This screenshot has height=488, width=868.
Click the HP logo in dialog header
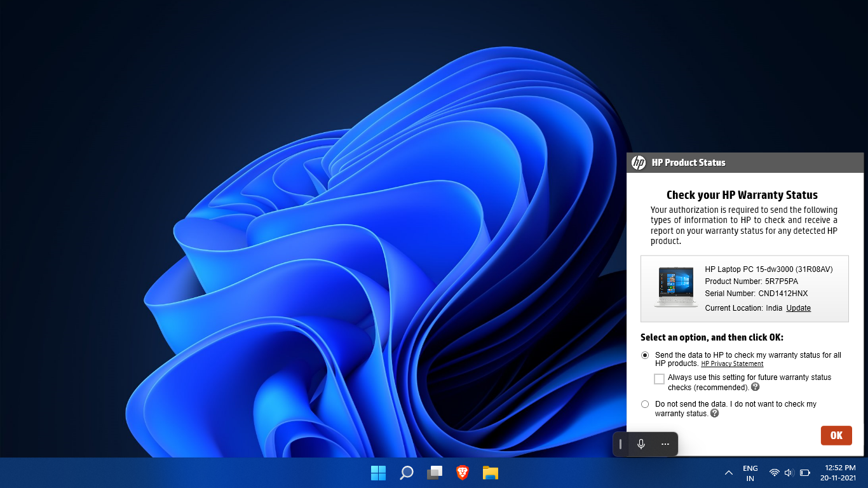point(639,163)
